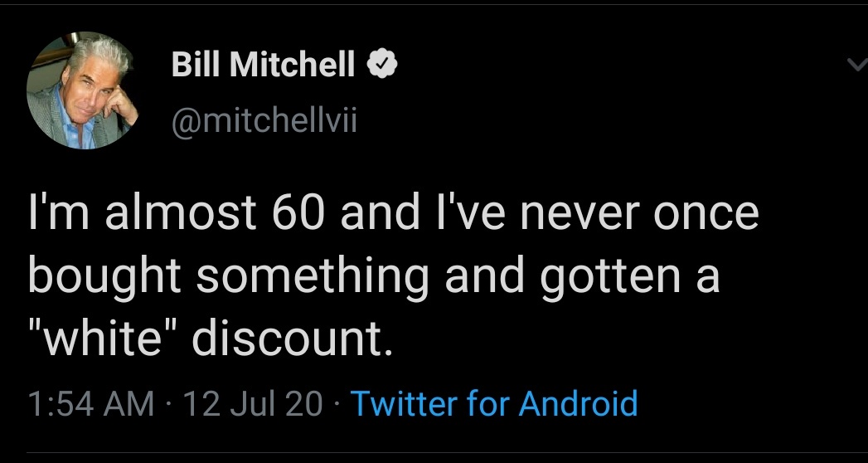Click the display name Bill Mitchell
868x463 pixels.
point(264,64)
